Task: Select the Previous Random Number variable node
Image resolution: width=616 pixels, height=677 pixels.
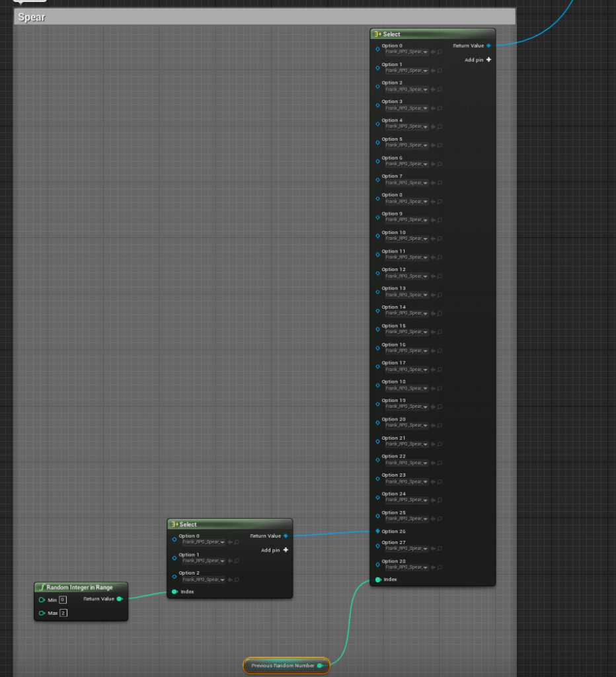Action: [x=282, y=666]
